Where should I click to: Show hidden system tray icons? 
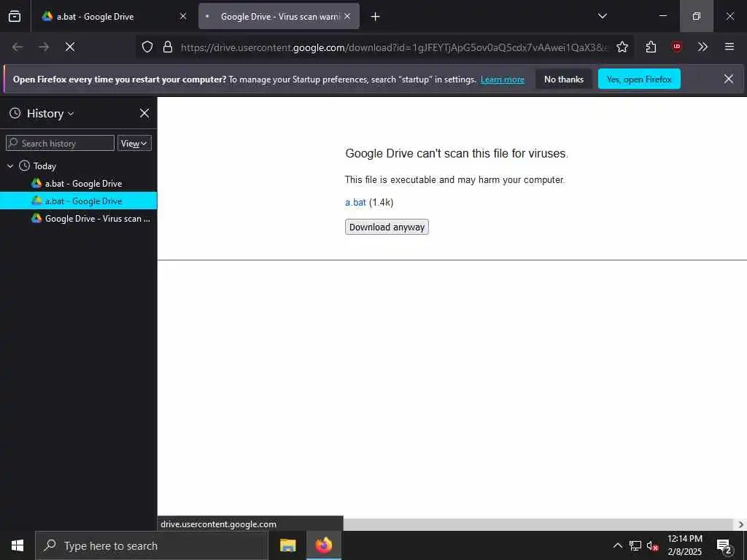coord(617,545)
